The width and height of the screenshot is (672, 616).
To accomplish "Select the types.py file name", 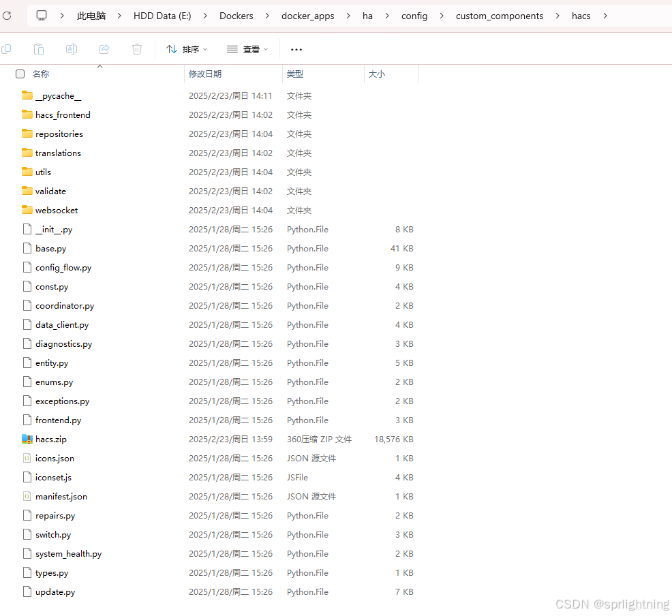I will 52,573.
